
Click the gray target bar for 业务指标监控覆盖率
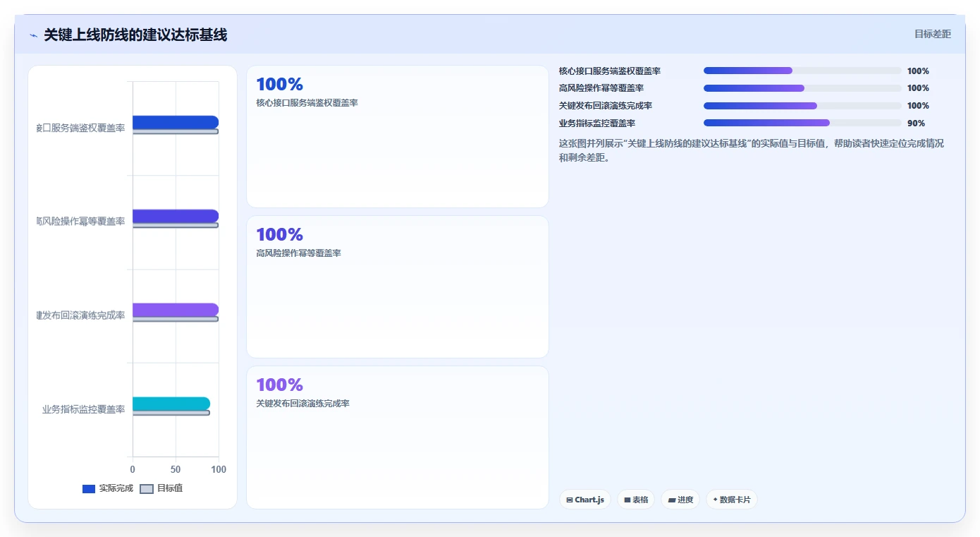click(171, 413)
